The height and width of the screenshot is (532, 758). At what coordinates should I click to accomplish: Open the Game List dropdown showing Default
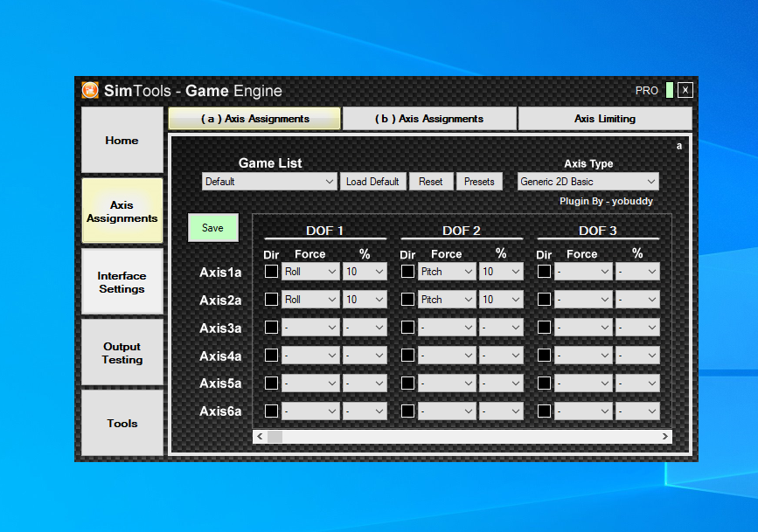click(269, 182)
